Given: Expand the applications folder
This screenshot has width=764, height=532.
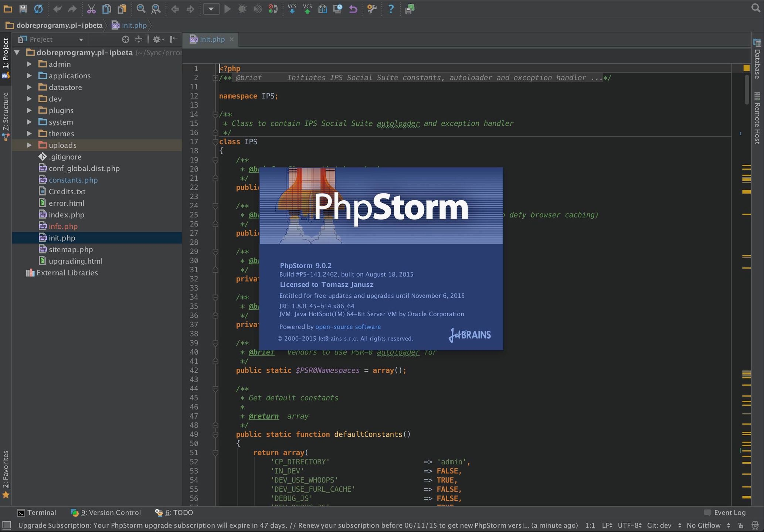Looking at the screenshot, I should pos(29,76).
